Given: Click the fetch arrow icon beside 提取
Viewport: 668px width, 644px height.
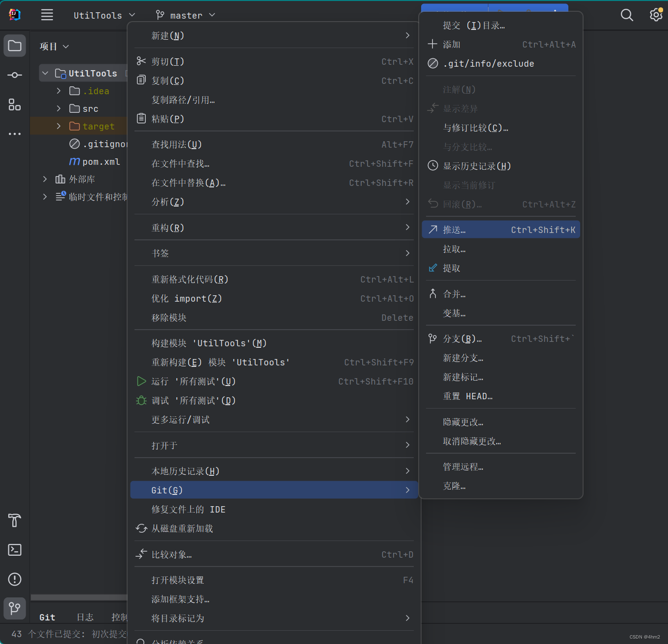Looking at the screenshot, I should pyautogui.click(x=433, y=268).
